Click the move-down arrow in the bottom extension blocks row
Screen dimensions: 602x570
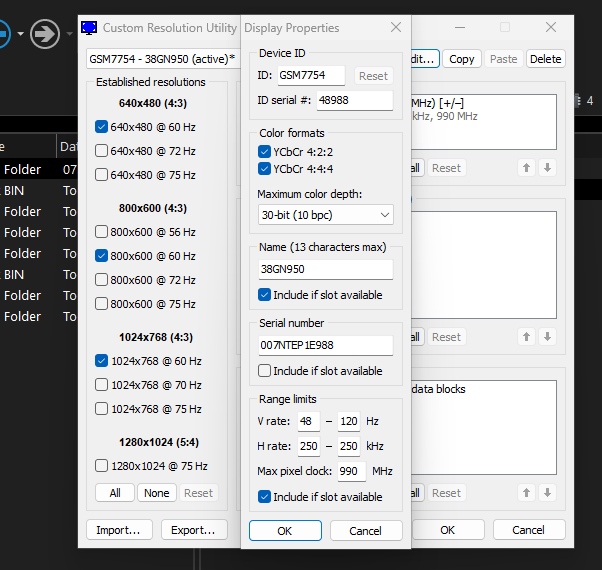point(547,493)
